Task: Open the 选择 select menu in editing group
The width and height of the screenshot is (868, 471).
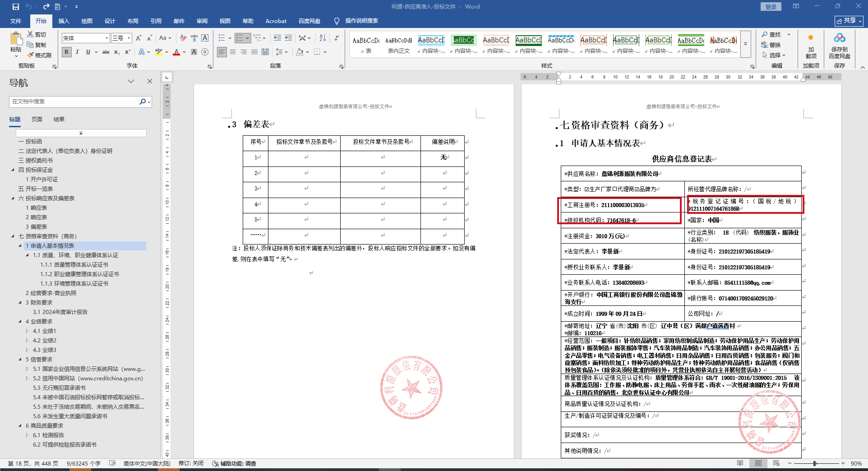Action: [x=774, y=55]
